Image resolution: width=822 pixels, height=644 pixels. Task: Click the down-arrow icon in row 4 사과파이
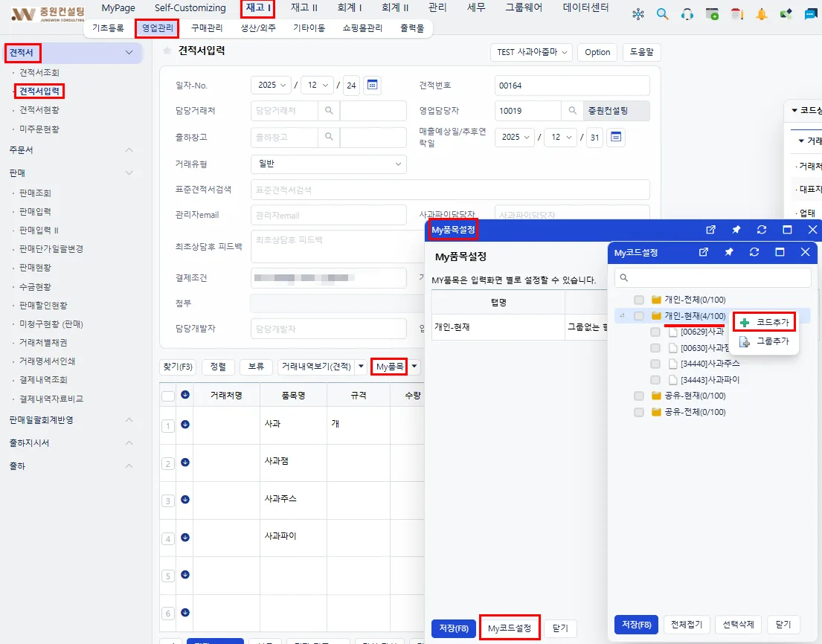(185, 537)
